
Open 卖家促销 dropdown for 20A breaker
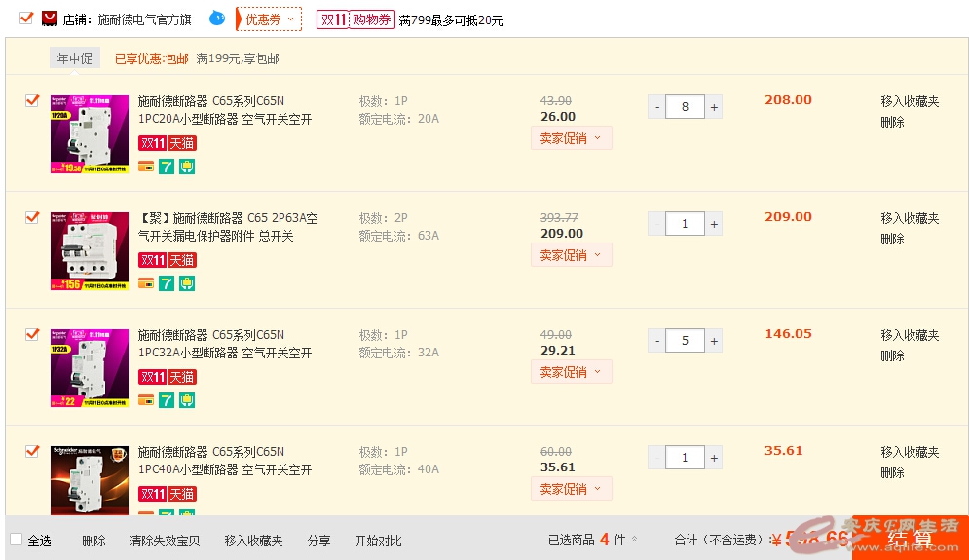point(572,138)
